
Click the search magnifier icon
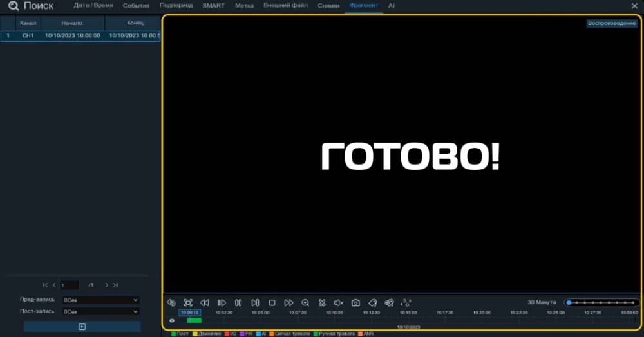[x=14, y=6]
